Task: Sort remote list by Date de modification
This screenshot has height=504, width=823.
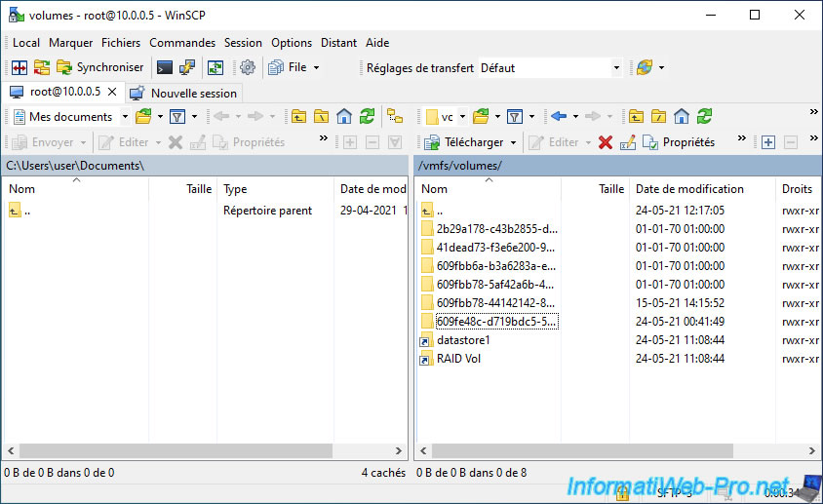Action: (x=702, y=189)
